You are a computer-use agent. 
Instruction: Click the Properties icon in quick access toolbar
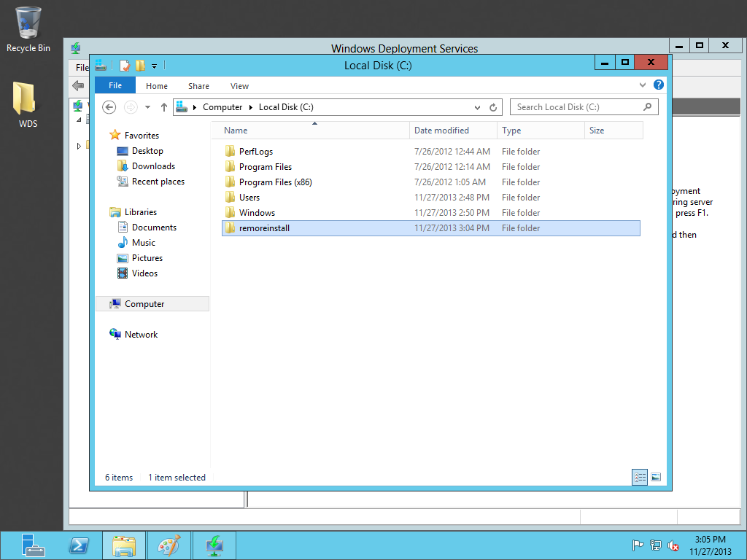coord(125,66)
